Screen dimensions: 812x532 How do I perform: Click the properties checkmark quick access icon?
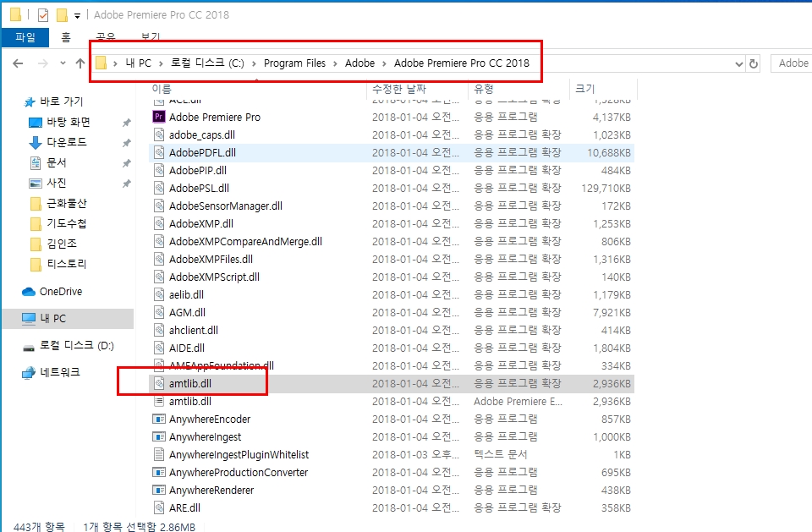pos(43,15)
